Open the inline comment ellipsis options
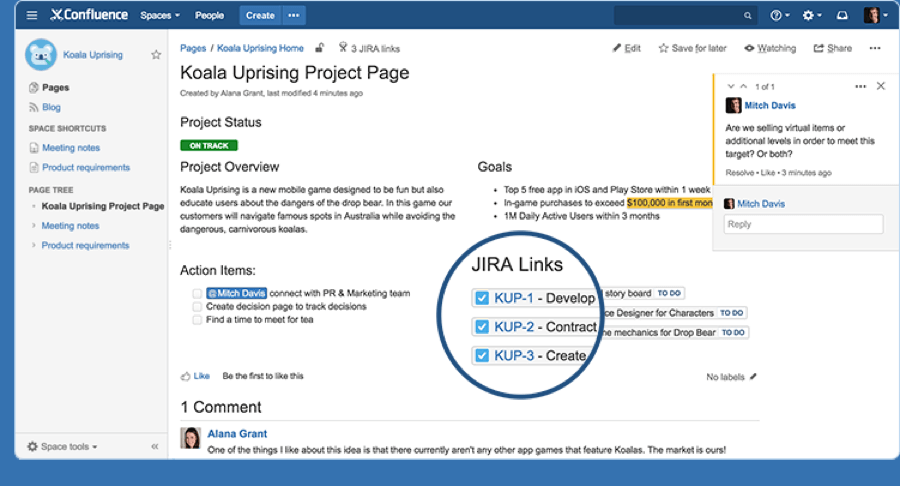 point(860,87)
